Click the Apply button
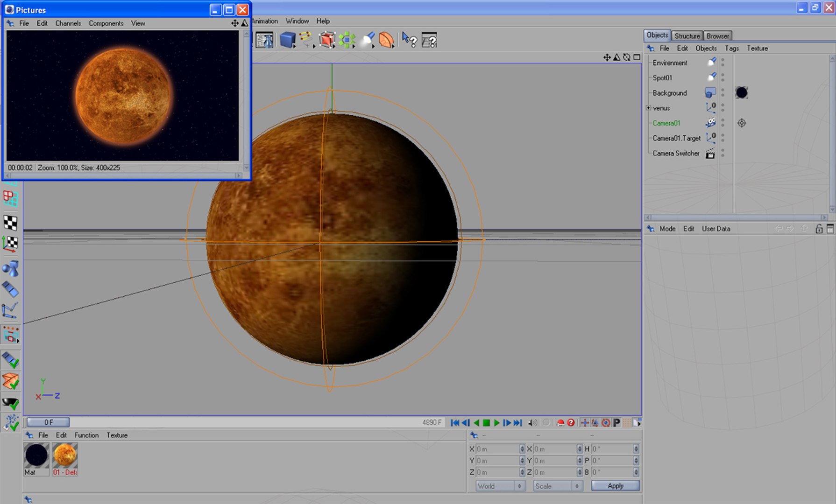This screenshot has width=836, height=504. pyautogui.click(x=616, y=486)
